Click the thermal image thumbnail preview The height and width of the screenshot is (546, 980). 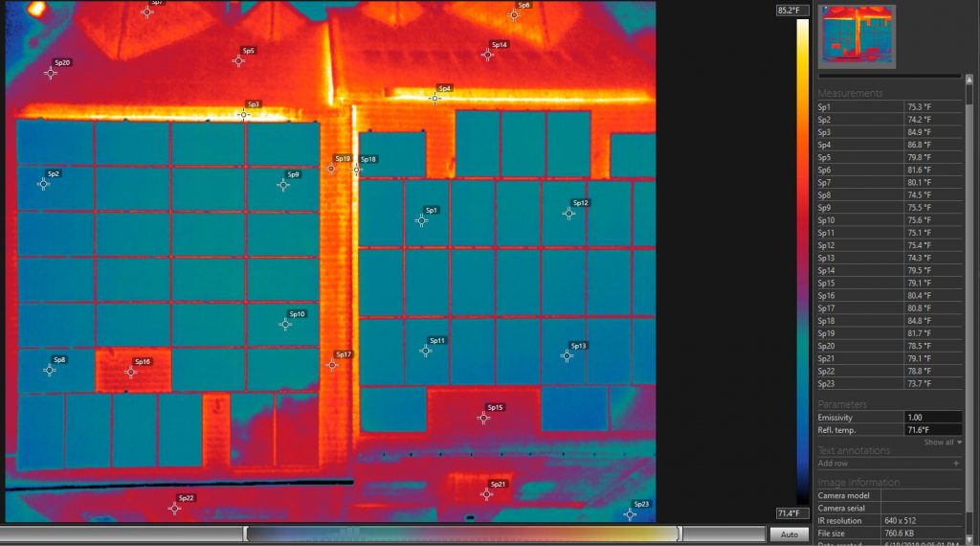[857, 36]
